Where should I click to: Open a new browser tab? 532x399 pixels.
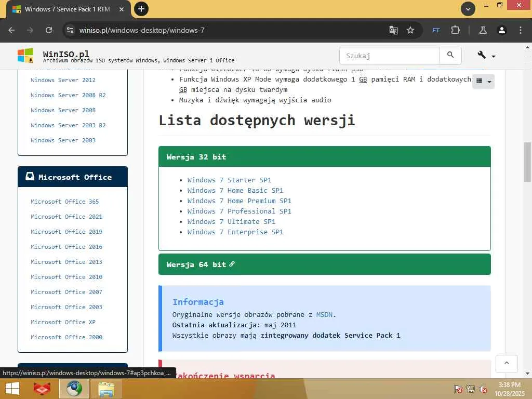pyautogui.click(x=141, y=9)
